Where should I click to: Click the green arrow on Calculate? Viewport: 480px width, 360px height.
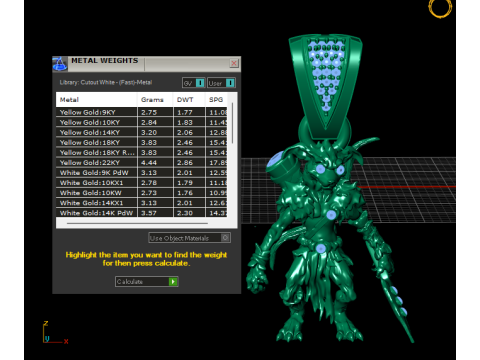click(173, 282)
